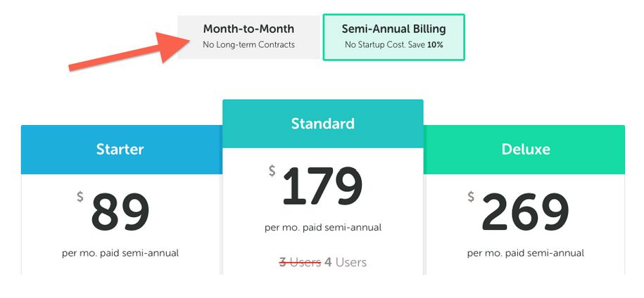Choose the Standard plan header
644x298 pixels.
[323, 124]
